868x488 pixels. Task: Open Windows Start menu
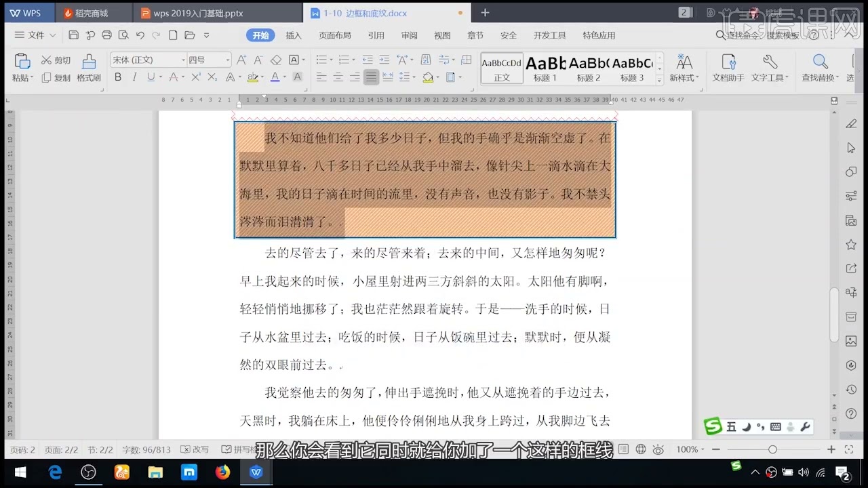(x=20, y=472)
